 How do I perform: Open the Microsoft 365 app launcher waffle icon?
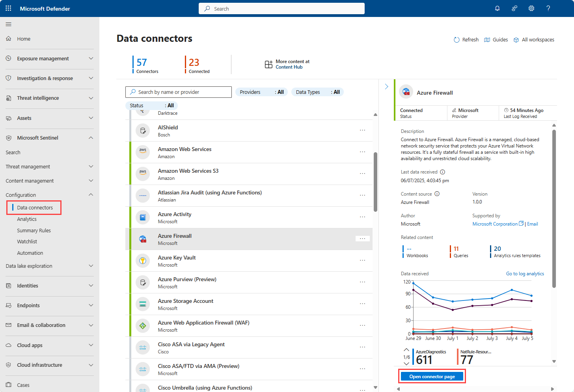(8, 8)
